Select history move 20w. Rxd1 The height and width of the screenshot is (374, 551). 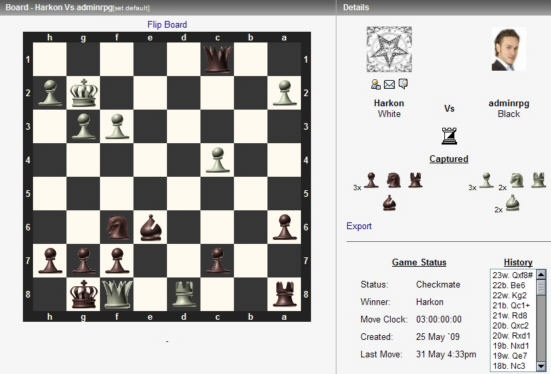pyautogui.click(x=511, y=336)
